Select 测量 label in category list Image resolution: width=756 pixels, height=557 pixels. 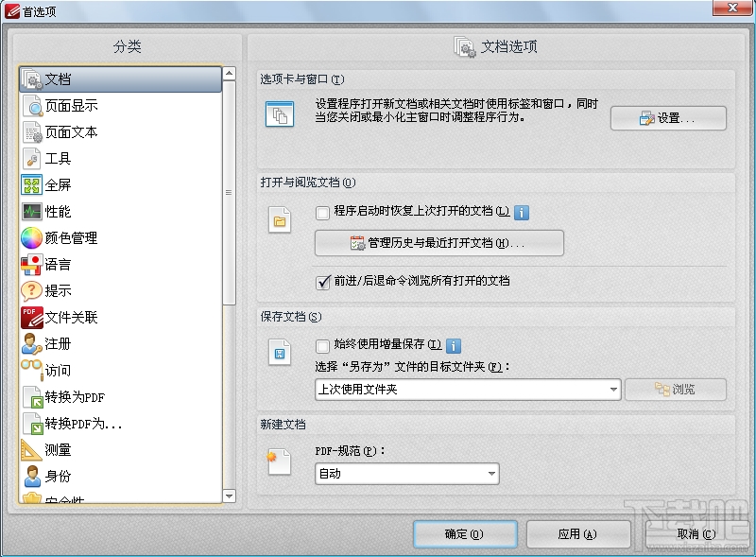click(x=58, y=450)
